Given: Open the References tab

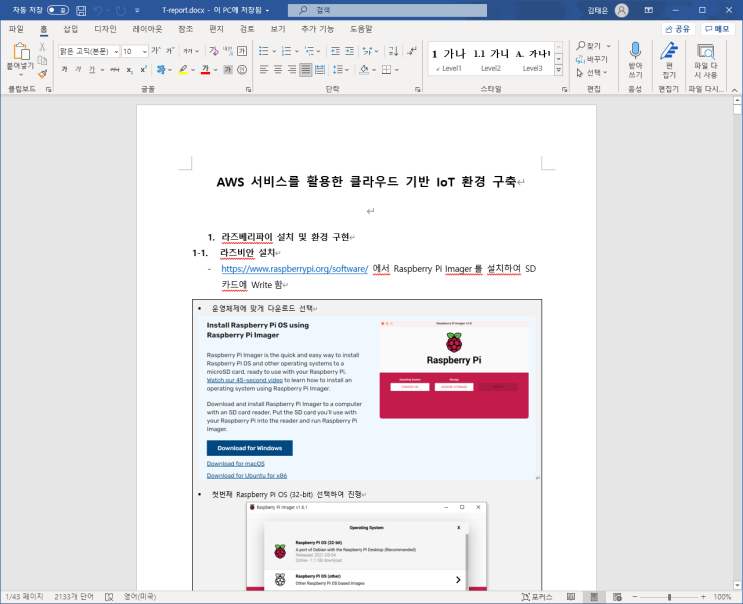Looking at the screenshot, I should coord(185,29).
